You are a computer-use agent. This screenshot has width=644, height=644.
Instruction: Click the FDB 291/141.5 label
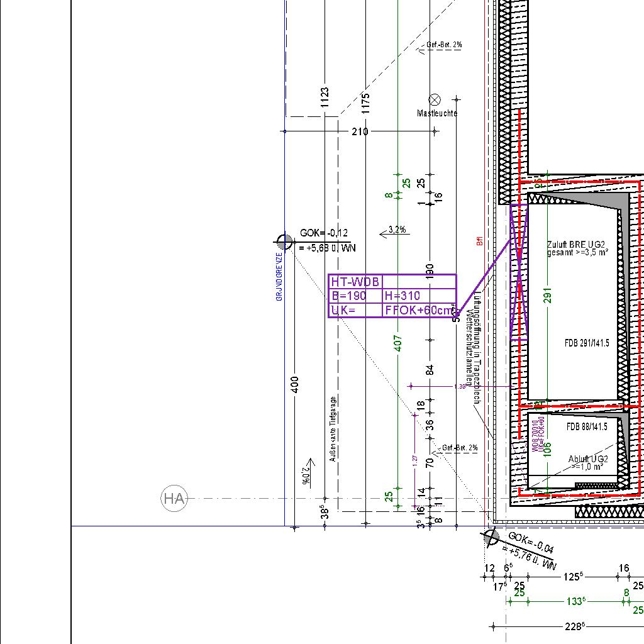point(586,343)
